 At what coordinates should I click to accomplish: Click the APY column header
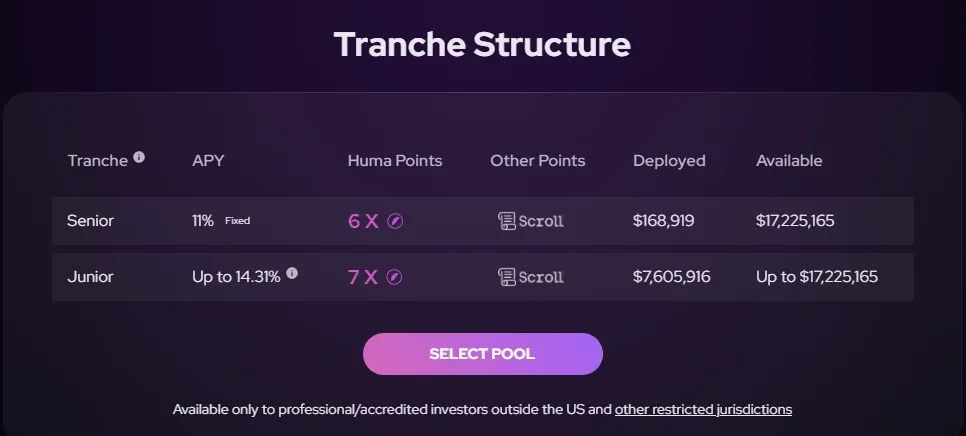point(208,160)
